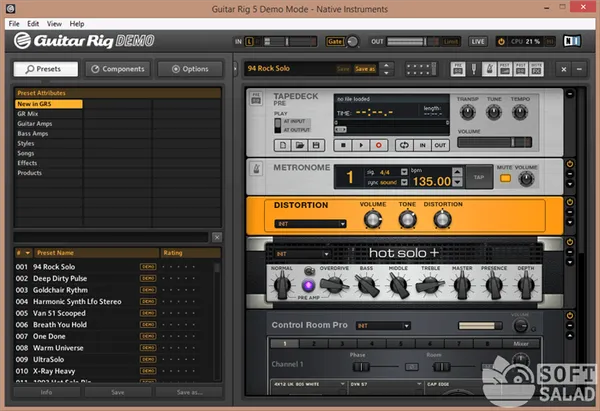Toggle Metronome mute button

[505, 178]
